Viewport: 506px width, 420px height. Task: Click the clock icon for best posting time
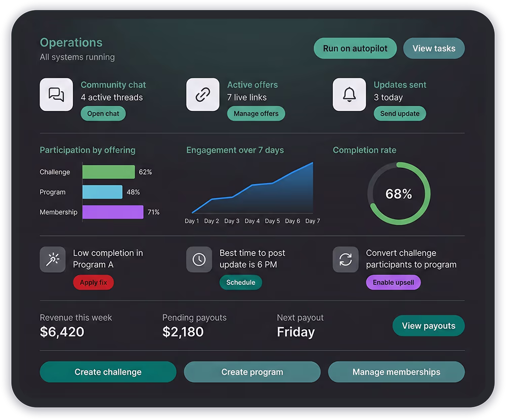click(x=199, y=260)
